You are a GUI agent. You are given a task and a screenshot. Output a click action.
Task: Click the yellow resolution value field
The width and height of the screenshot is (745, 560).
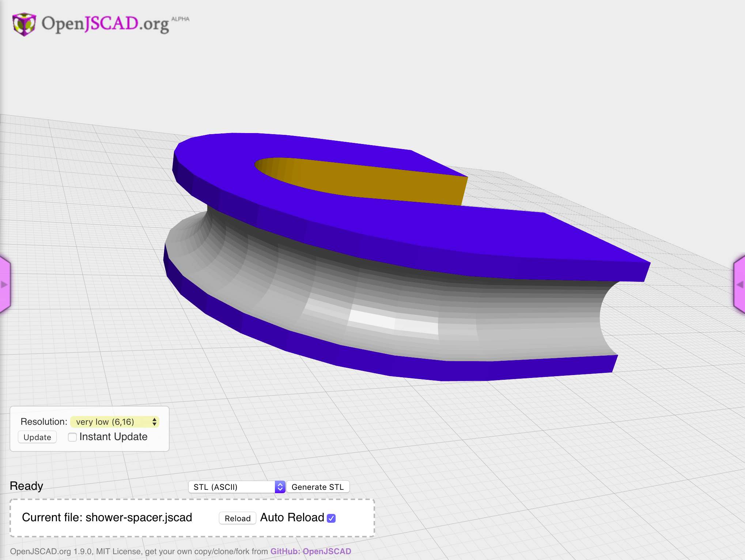click(110, 422)
